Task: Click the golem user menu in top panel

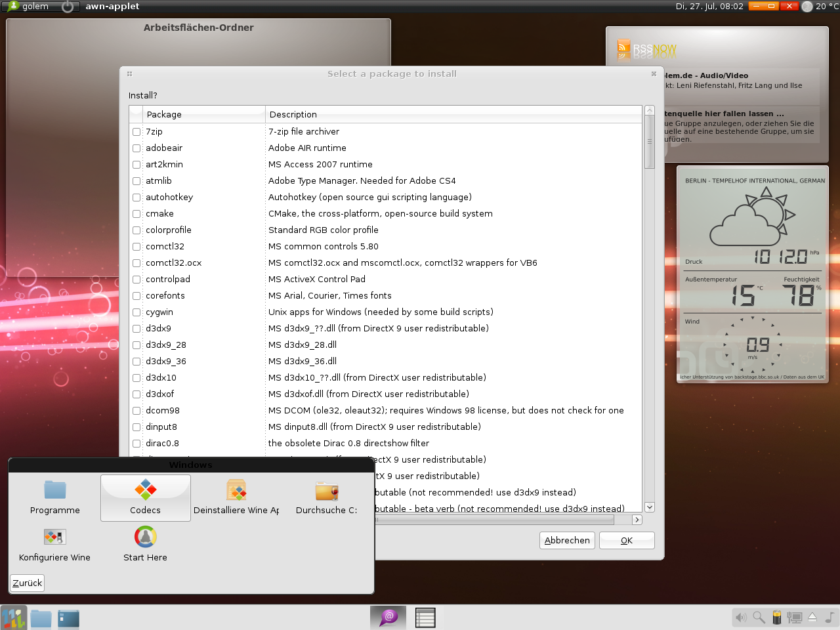Action: coord(29,7)
